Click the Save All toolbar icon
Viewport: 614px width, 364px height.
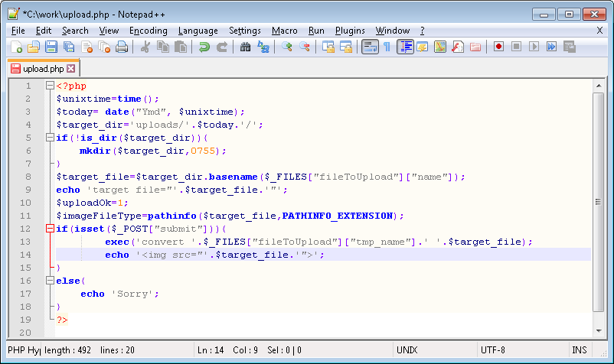[x=69, y=47]
